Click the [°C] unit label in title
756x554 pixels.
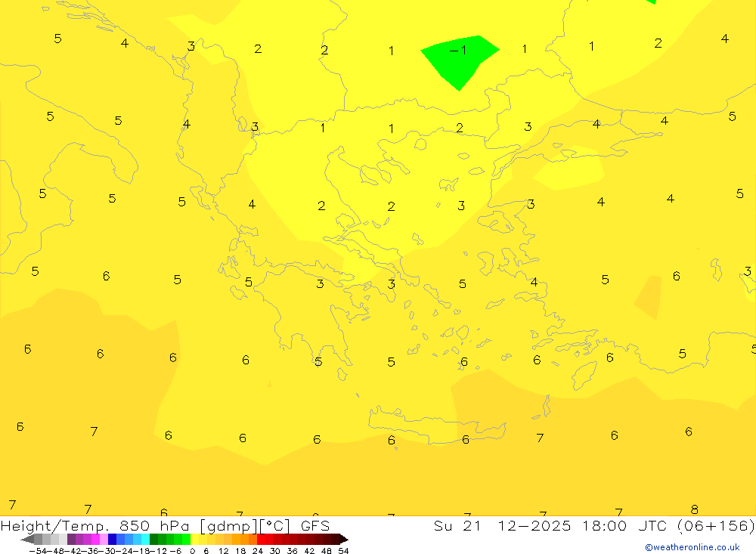click(277, 525)
